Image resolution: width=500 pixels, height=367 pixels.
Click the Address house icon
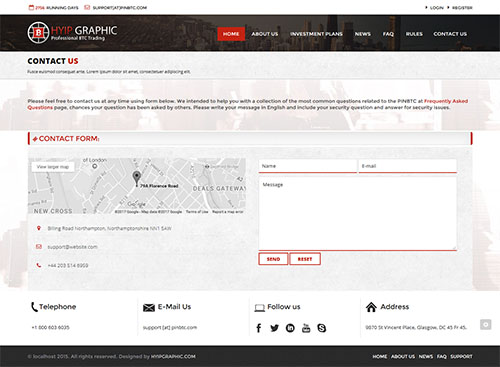pyautogui.click(x=371, y=307)
